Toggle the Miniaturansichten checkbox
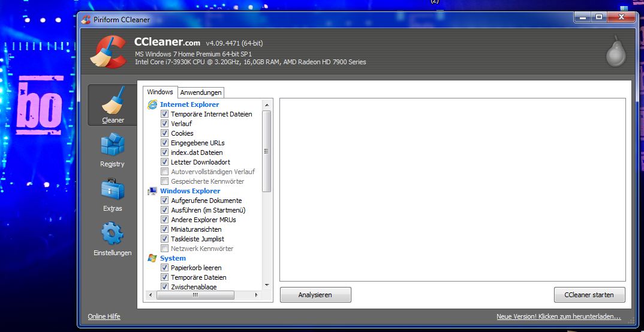 point(165,229)
